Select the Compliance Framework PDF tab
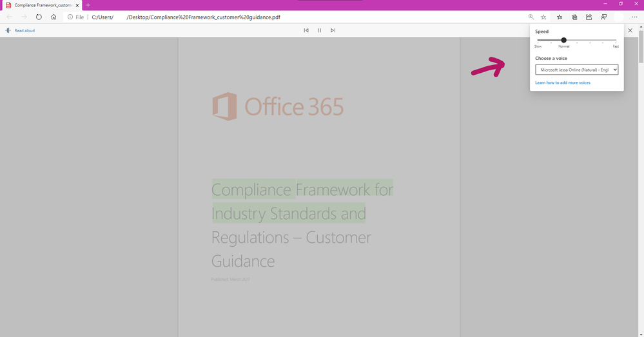Viewport: 644px width, 337px height. (43, 5)
